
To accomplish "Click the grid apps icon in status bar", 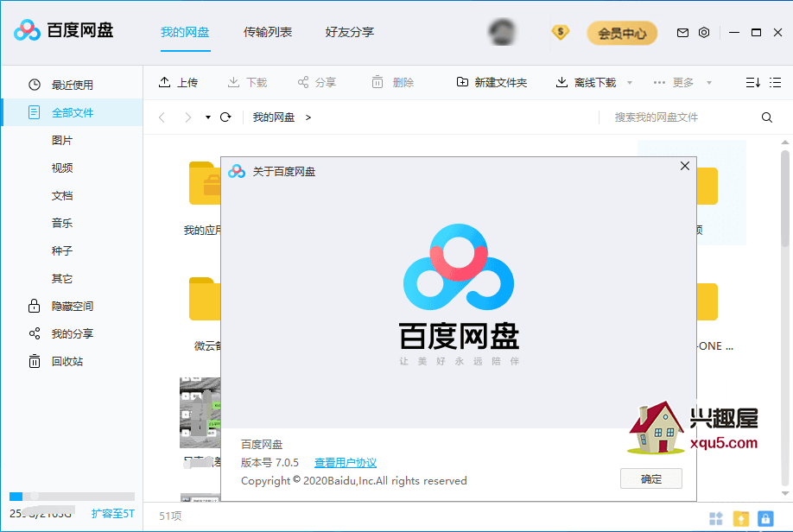I will coord(716,518).
